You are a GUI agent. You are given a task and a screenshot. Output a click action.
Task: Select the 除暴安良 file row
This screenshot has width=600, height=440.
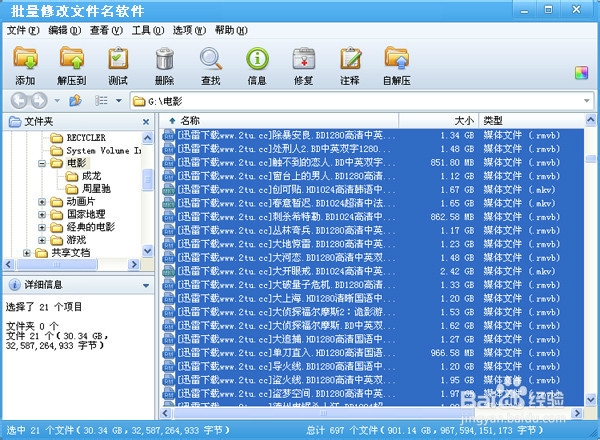point(373,135)
